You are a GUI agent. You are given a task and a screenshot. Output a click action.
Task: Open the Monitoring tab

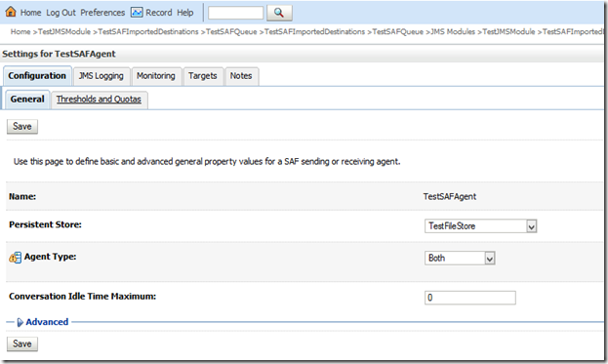pyautogui.click(x=156, y=76)
